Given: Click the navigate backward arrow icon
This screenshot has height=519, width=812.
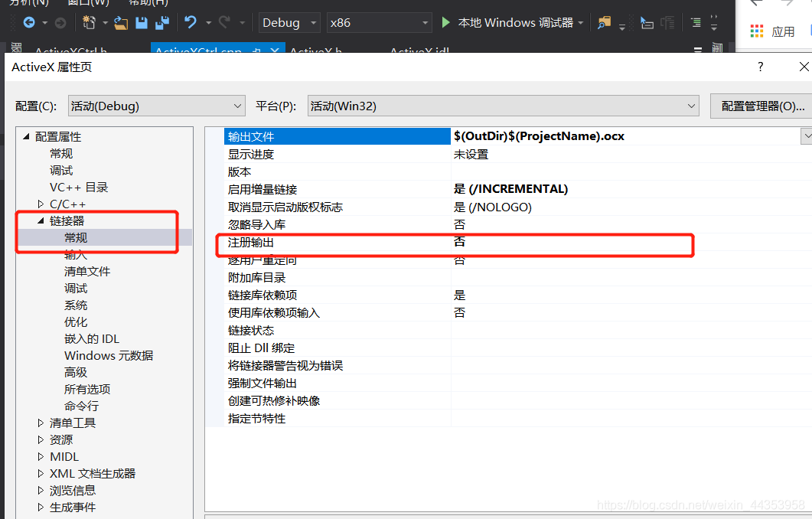Looking at the screenshot, I should tap(29, 23).
